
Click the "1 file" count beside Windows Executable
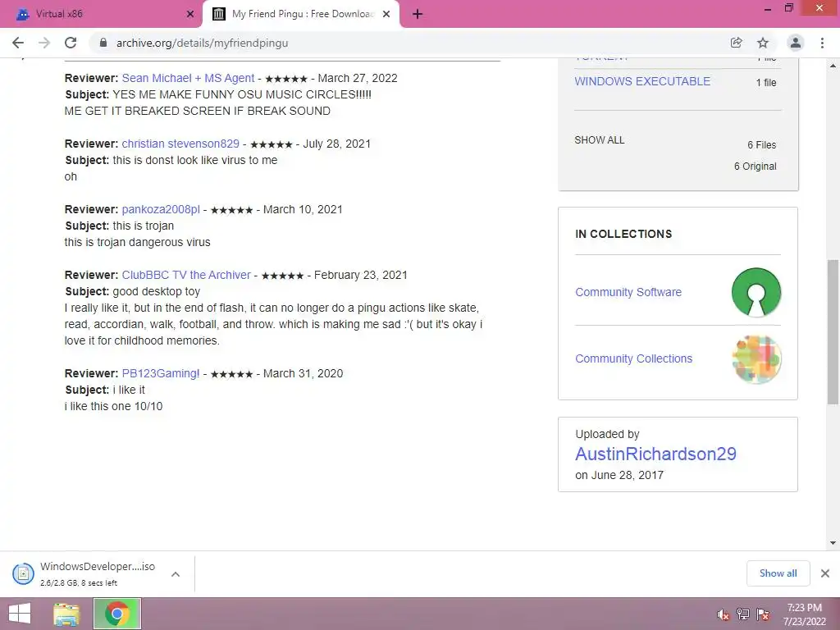pos(766,83)
